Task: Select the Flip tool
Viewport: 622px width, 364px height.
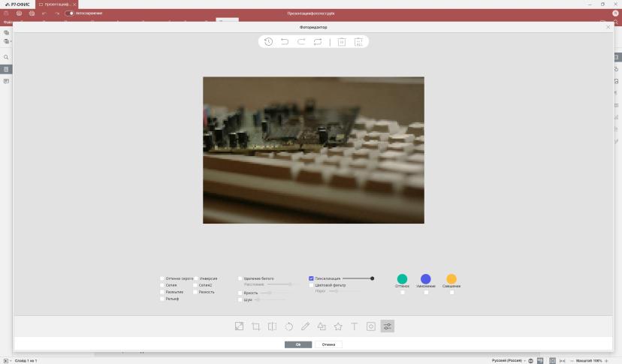Action: click(x=272, y=326)
